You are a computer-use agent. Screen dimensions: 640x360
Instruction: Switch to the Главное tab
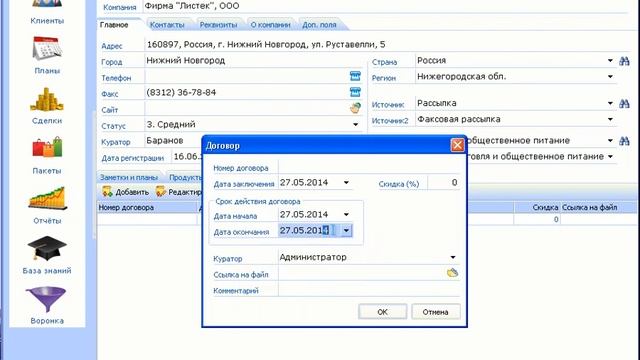pos(114,25)
